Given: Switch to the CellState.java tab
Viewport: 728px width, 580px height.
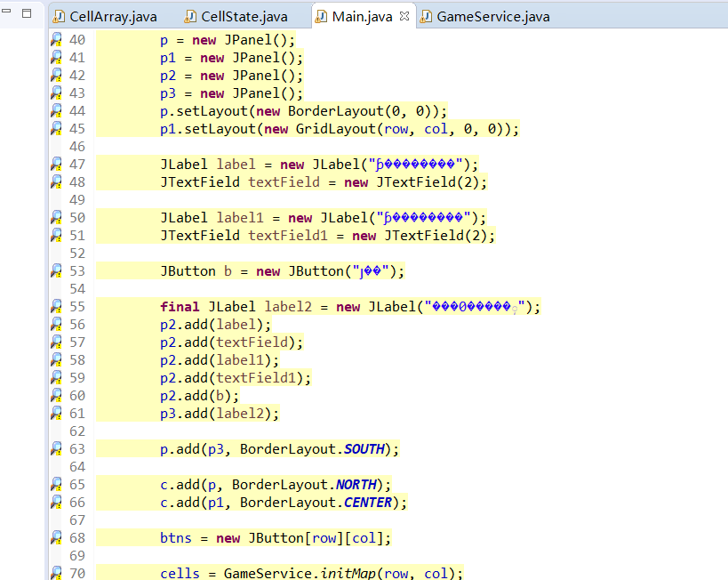Looking at the screenshot, I should (236, 17).
